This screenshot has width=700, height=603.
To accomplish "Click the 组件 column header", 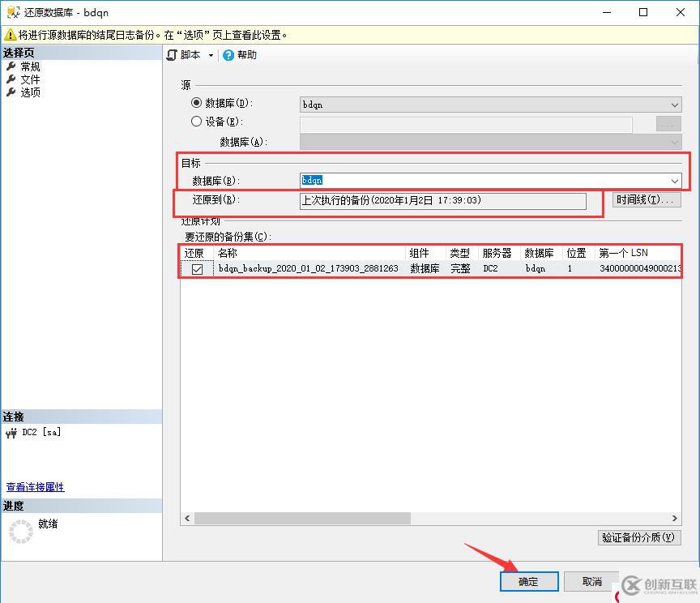I will click(425, 253).
